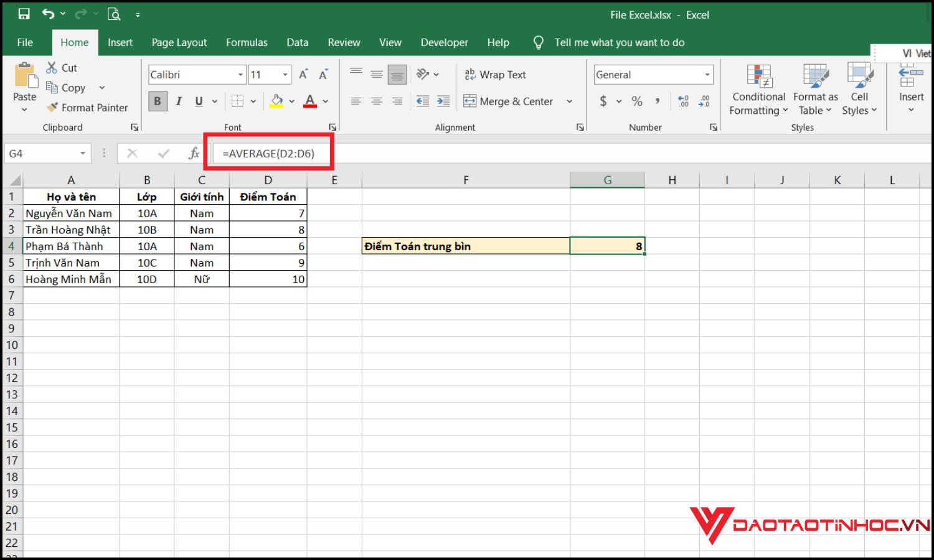Click the Percent Style icon
The width and height of the screenshot is (934, 560).
(x=637, y=101)
